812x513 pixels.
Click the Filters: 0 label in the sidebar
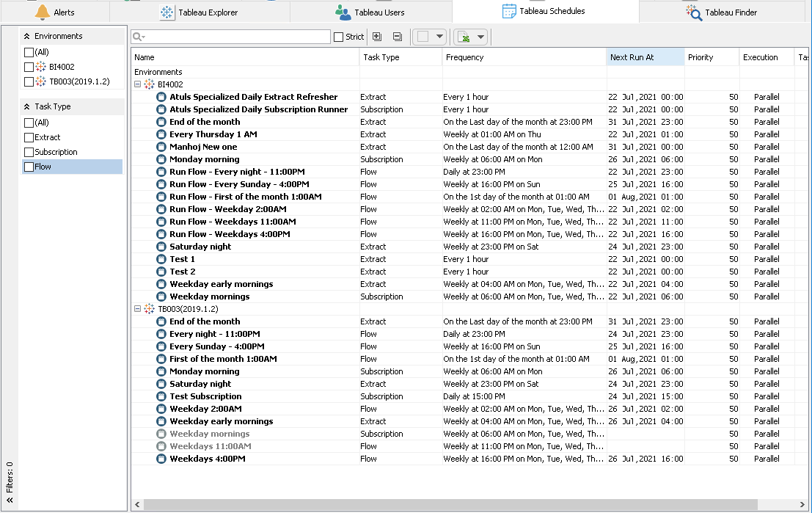[10, 477]
